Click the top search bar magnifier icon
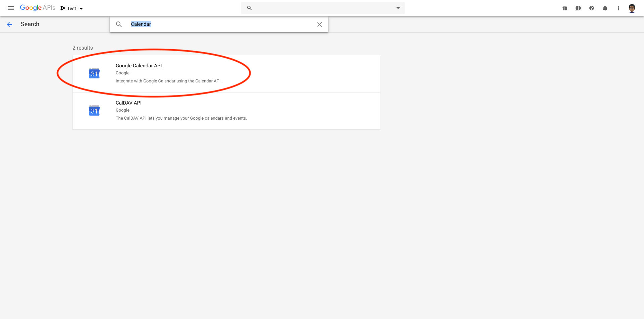644x319 pixels. 249,8
